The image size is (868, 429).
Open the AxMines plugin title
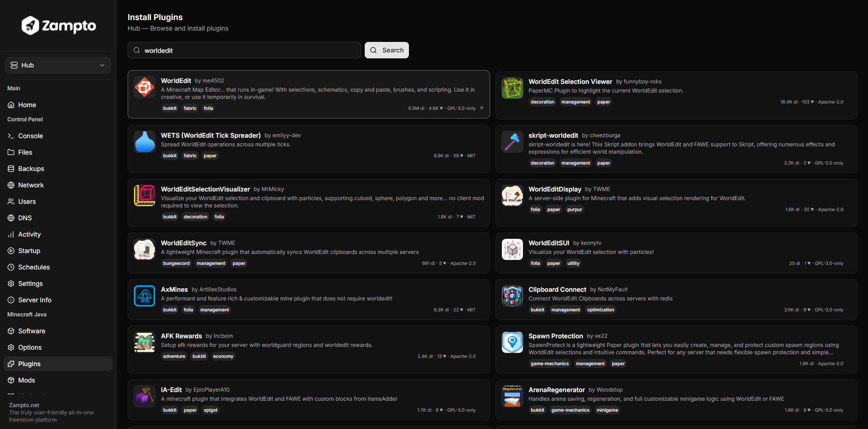174,289
